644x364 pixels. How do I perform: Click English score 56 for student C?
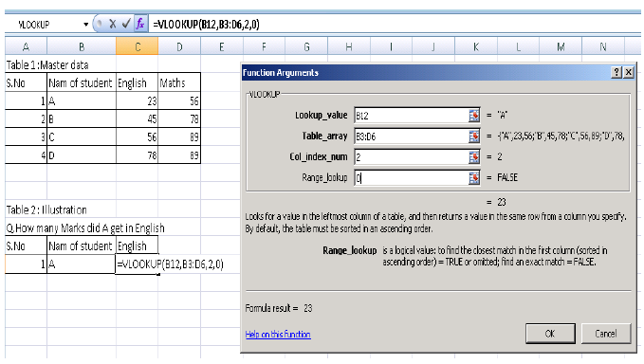tap(138, 137)
